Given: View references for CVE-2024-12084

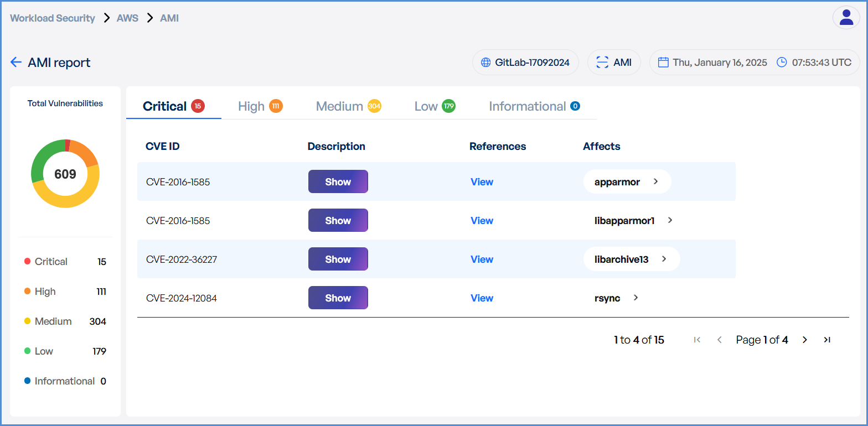Looking at the screenshot, I should click(x=482, y=298).
